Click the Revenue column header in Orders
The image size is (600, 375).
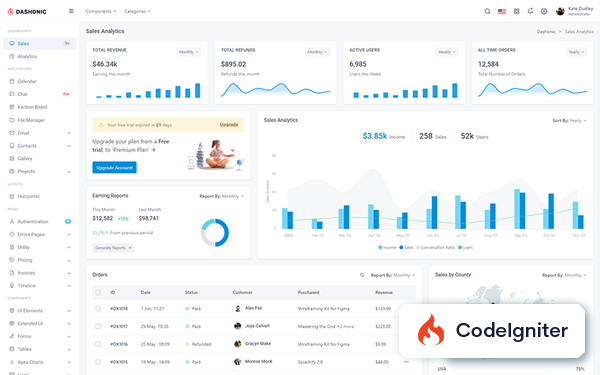(x=384, y=292)
